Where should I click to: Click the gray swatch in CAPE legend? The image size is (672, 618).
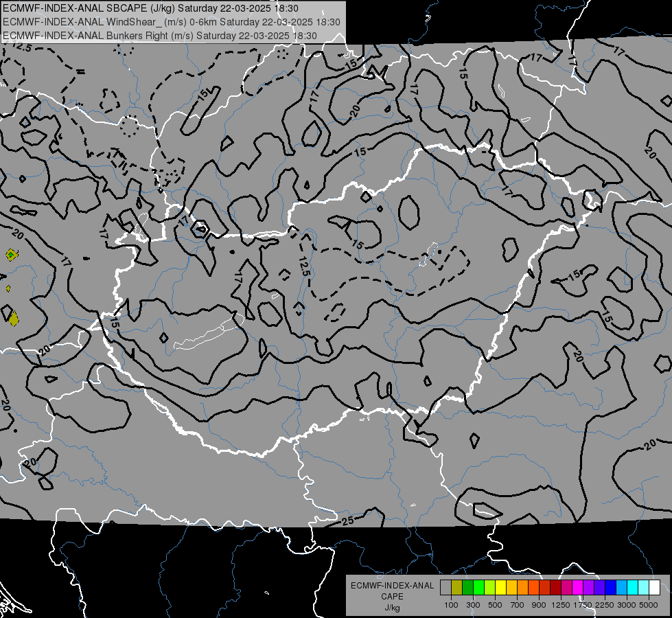pyautogui.click(x=445, y=588)
